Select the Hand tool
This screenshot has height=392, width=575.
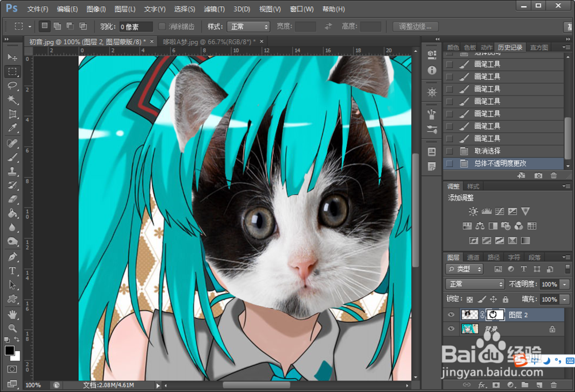12,314
